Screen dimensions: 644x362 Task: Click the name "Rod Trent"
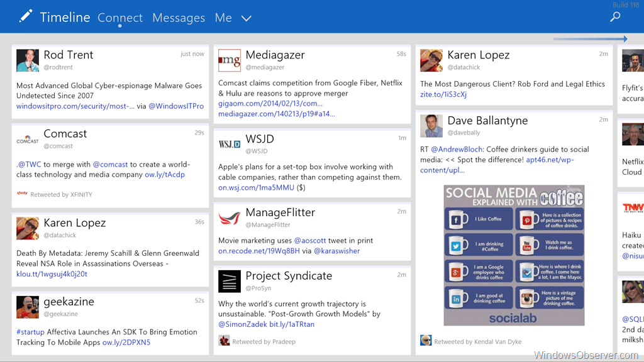pos(68,55)
